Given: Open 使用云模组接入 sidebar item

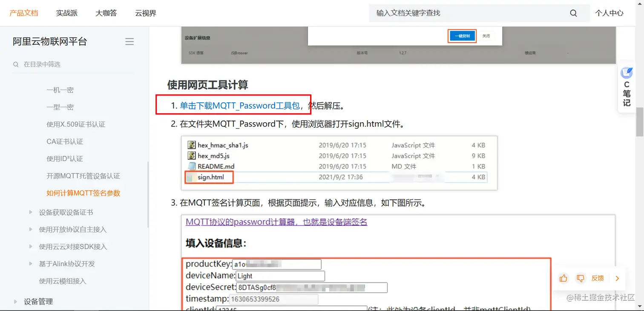Looking at the screenshot, I should tap(63, 281).
